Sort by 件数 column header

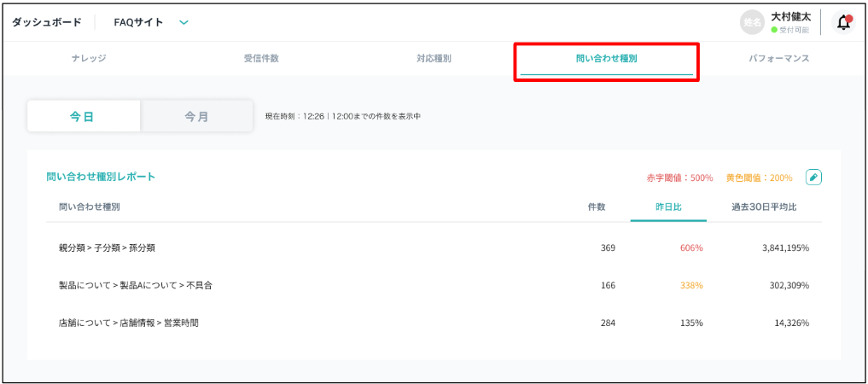(597, 207)
